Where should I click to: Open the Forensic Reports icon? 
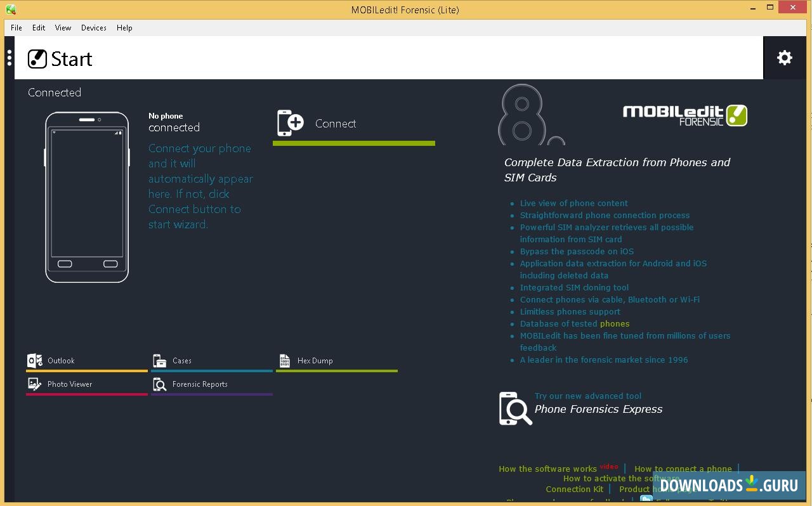click(x=160, y=384)
